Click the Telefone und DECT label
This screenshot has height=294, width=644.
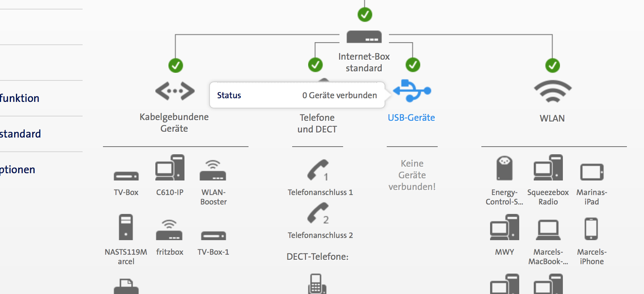[317, 123]
